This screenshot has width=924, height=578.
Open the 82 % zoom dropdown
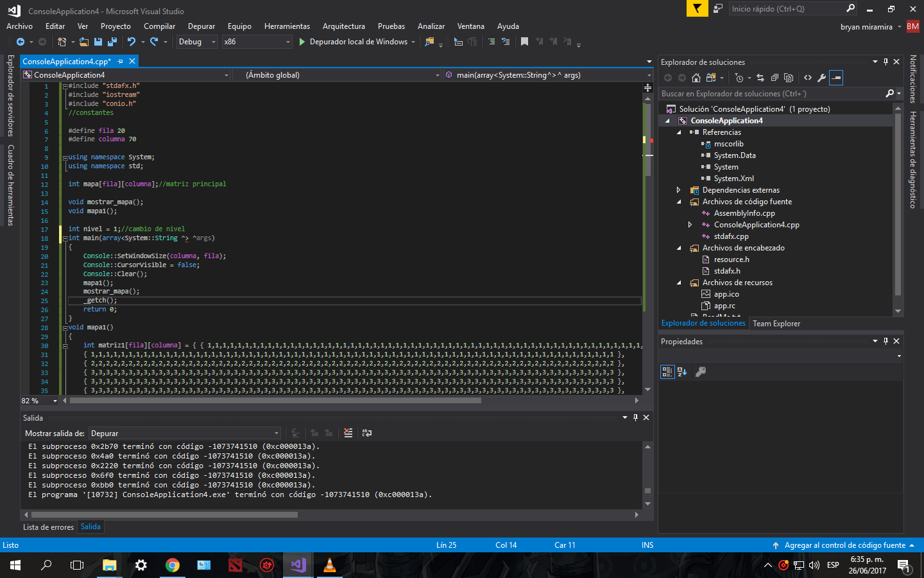point(40,401)
